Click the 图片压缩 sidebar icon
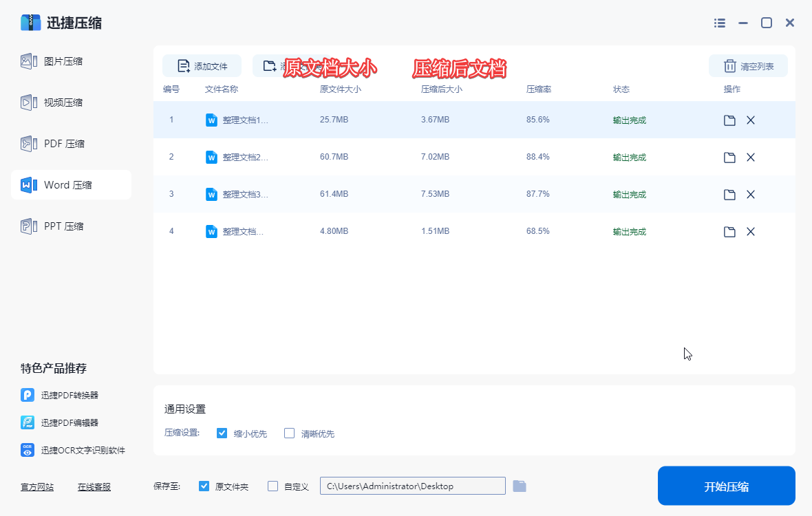Viewport: 812px width, 516px height. (28, 61)
